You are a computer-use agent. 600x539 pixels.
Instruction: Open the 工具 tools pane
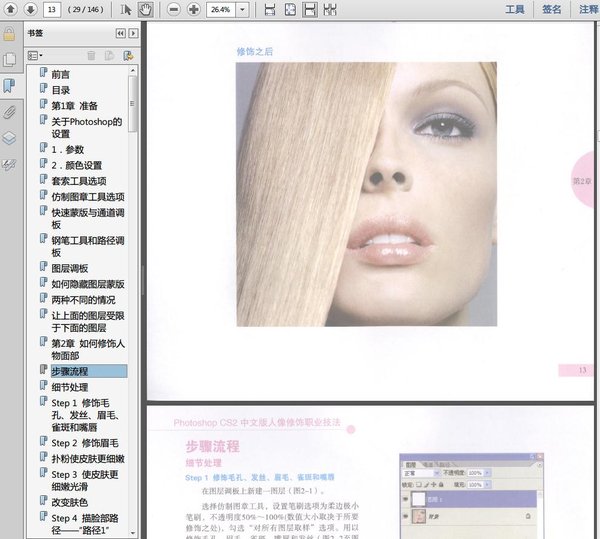coord(515,9)
